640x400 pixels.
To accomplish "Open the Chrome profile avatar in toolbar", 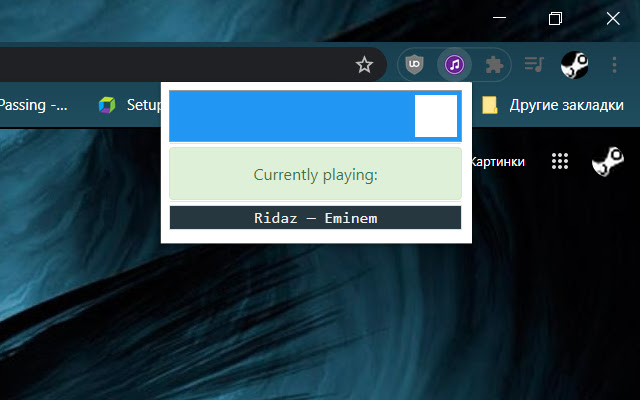I will tap(574, 64).
